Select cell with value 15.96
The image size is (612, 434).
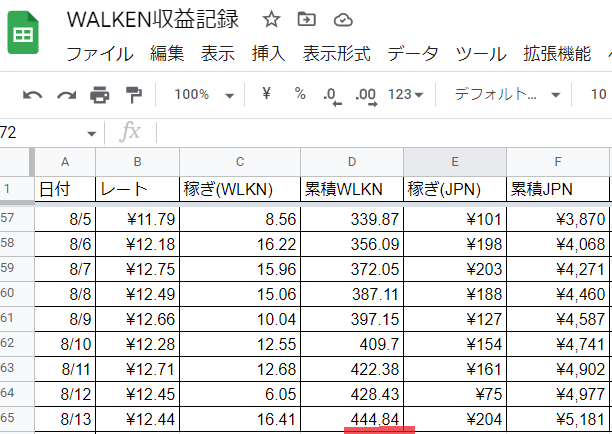pos(240,269)
